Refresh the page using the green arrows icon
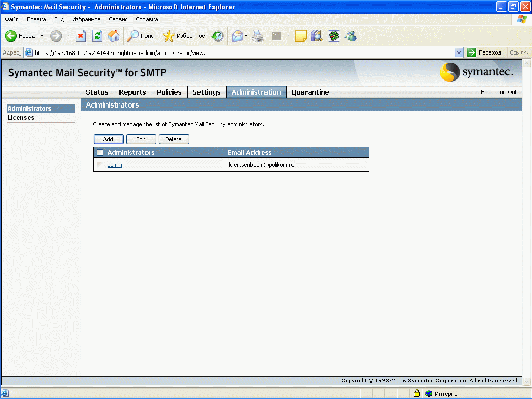Image resolution: width=532 pixels, height=399 pixels. tap(97, 36)
